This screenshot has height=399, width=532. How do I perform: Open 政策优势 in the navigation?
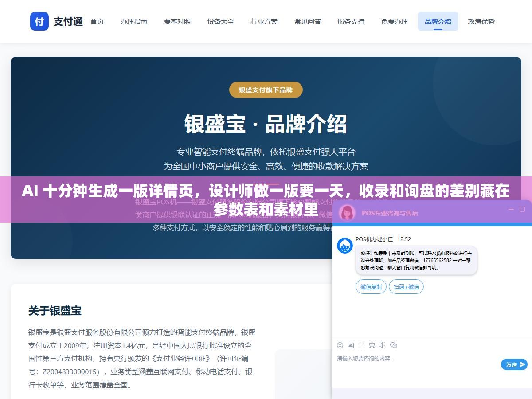tap(481, 21)
